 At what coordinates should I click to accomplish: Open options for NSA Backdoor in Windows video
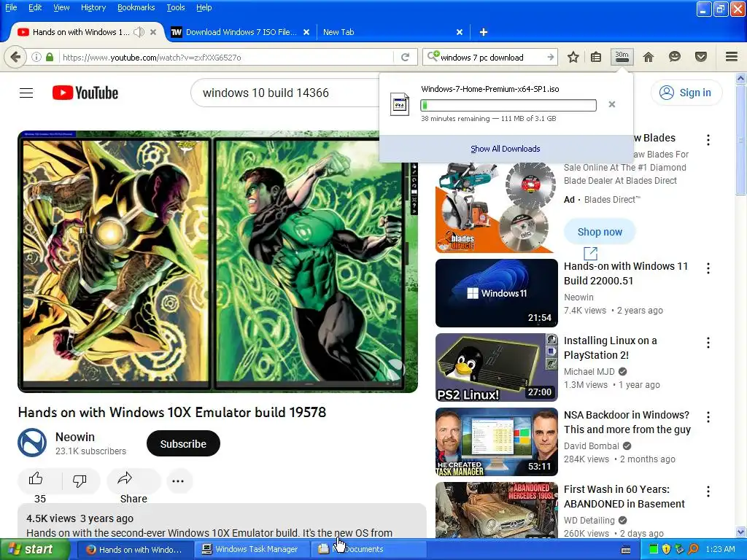708,416
